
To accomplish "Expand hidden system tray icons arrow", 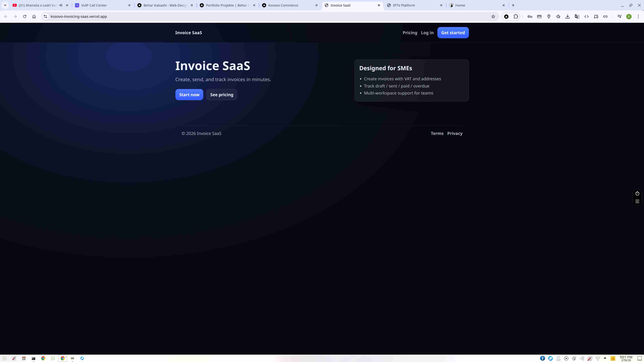I will coord(605,358).
